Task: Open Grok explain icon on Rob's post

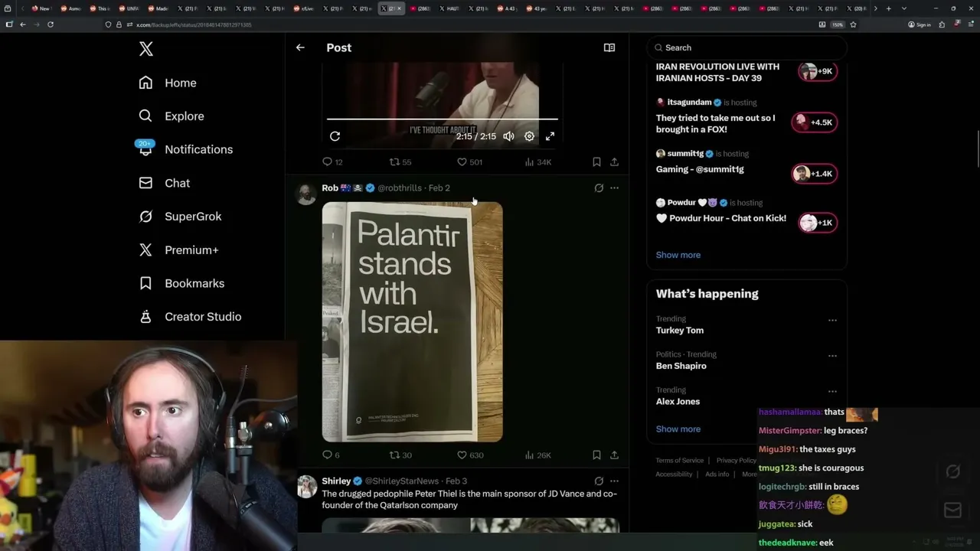Action: click(x=599, y=188)
